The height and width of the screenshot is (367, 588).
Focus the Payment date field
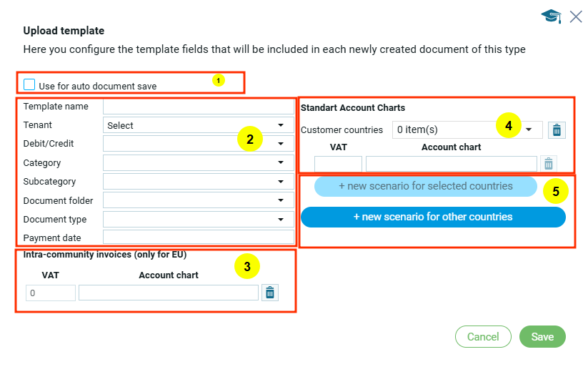pos(198,238)
